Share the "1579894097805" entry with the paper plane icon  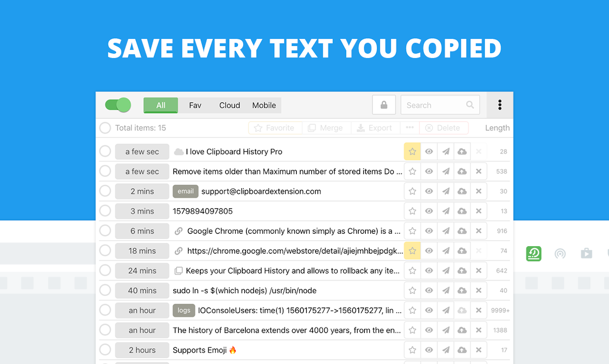[445, 211]
